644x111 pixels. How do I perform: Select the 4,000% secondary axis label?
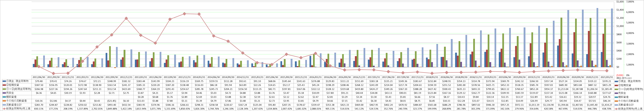tap(630, 33)
